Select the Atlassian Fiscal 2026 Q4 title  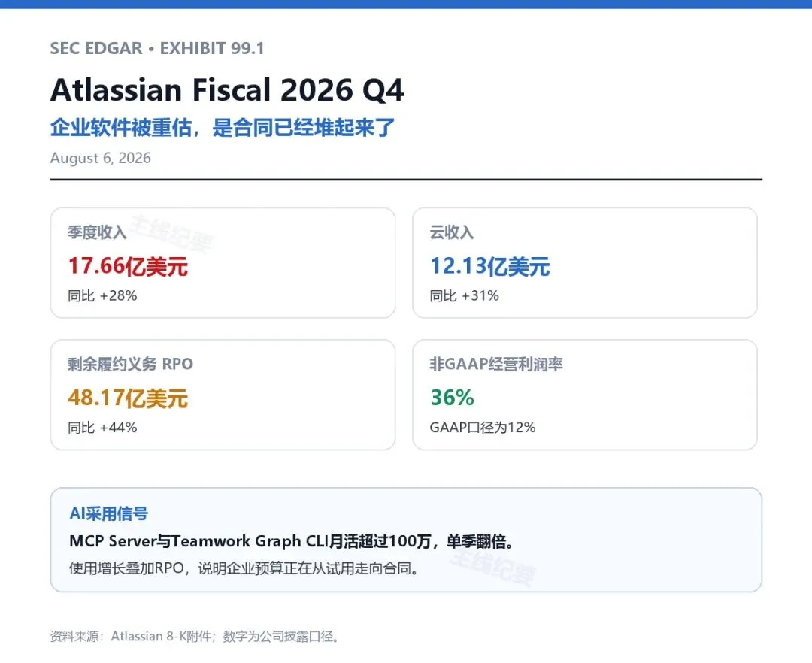point(227,90)
